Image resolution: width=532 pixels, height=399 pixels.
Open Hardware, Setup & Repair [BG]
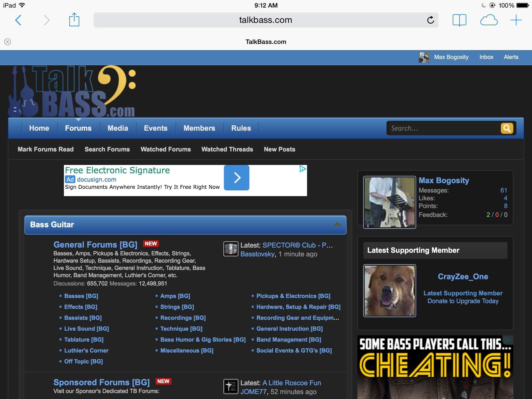pos(298,307)
